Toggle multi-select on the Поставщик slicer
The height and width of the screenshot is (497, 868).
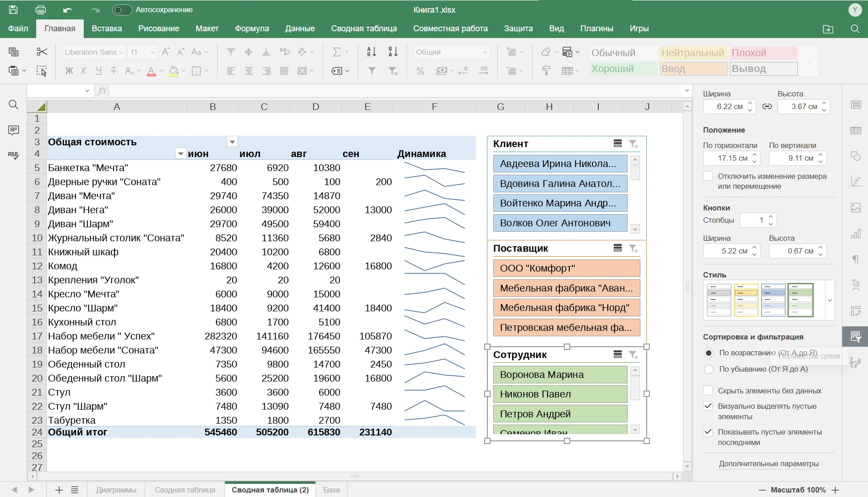pyautogui.click(x=618, y=248)
